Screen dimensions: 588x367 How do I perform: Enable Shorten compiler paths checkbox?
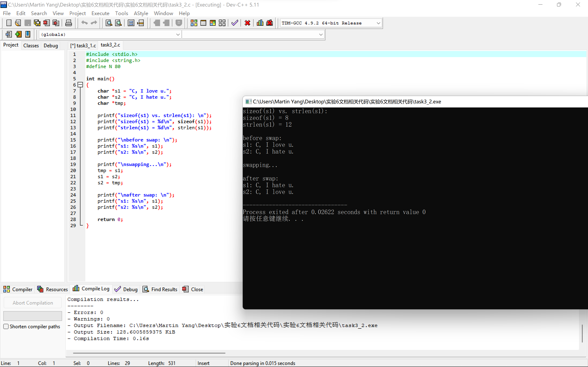[x=6, y=326]
